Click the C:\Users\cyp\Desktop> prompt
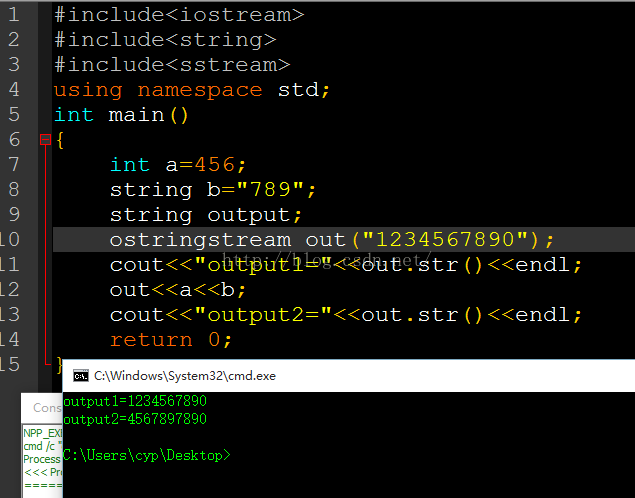 pyautogui.click(x=147, y=455)
